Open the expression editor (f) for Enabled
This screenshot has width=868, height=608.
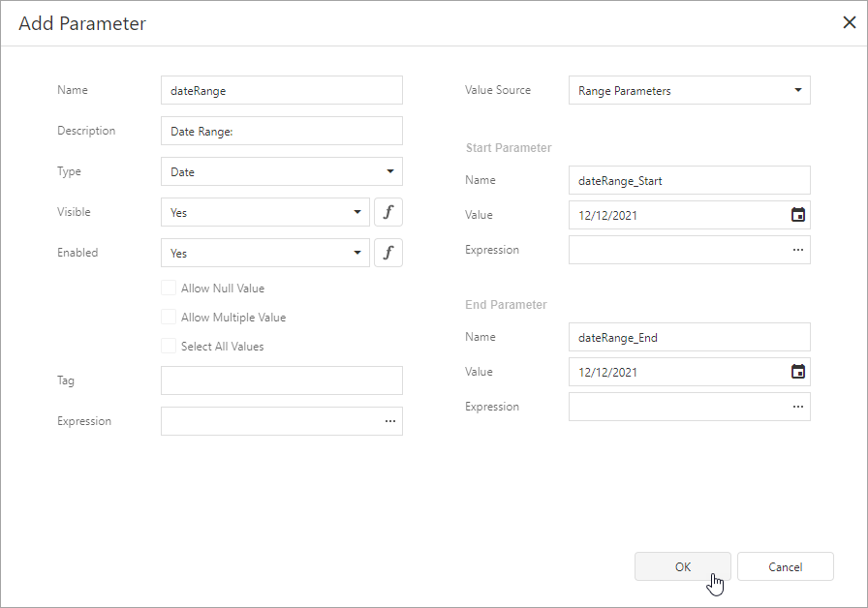(x=388, y=253)
